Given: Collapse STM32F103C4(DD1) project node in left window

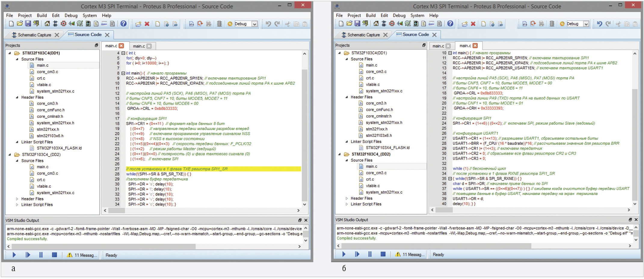Looking at the screenshot, I should (x=10, y=53).
